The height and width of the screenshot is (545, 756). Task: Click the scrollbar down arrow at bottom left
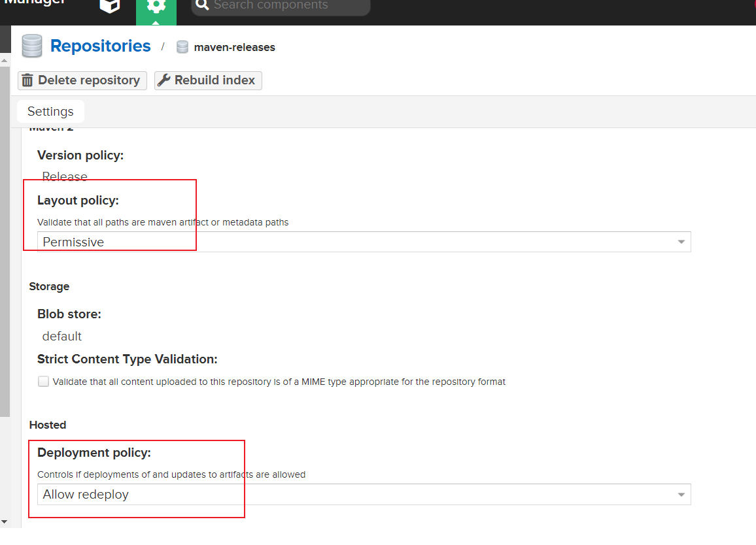pyautogui.click(x=5, y=521)
